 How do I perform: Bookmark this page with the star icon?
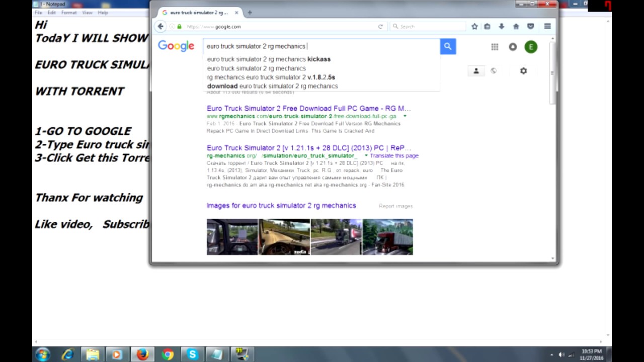pyautogui.click(x=474, y=26)
